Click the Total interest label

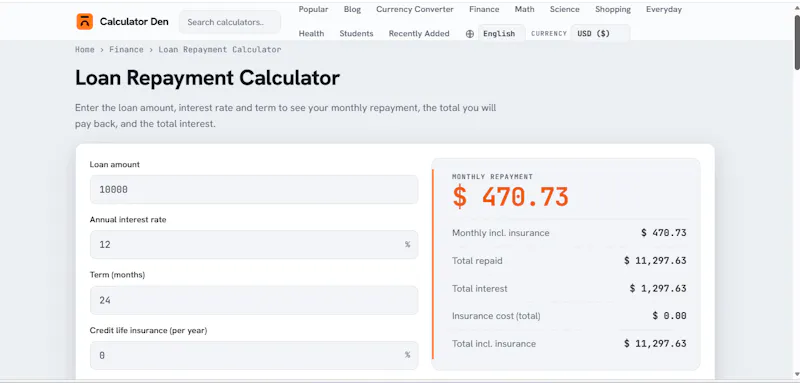tap(480, 289)
